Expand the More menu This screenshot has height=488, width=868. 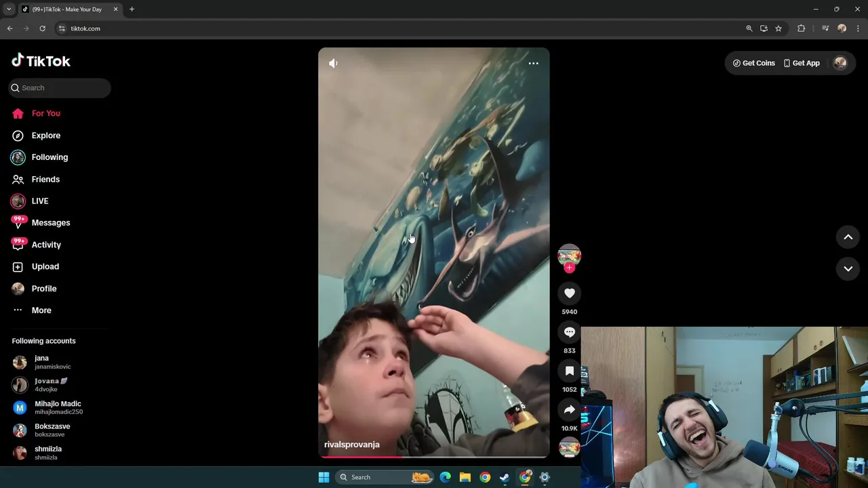41,310
